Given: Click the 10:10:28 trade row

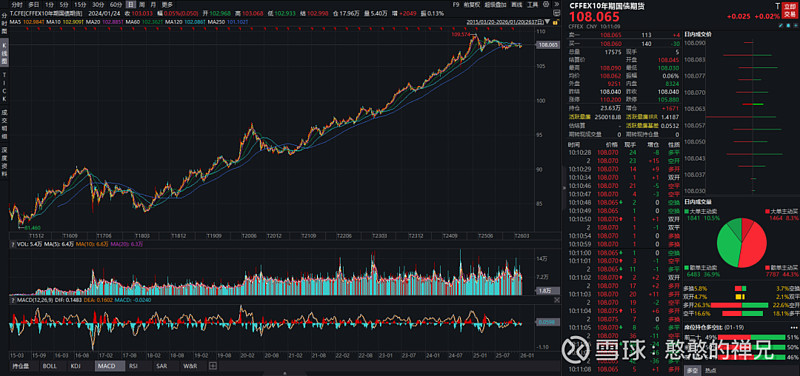Looking at the screenshot, I should point(624,153).
